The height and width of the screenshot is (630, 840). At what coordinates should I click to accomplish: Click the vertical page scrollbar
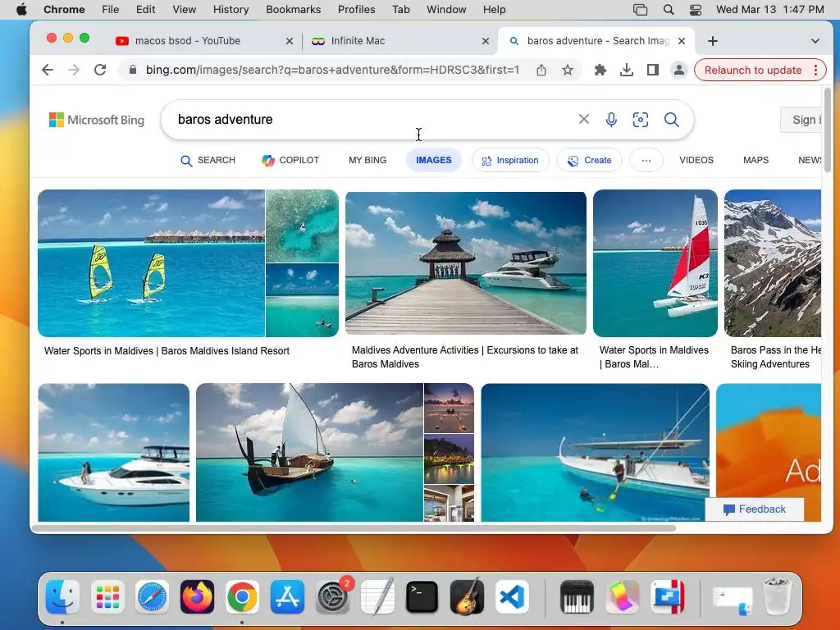[x=827, y=130]
